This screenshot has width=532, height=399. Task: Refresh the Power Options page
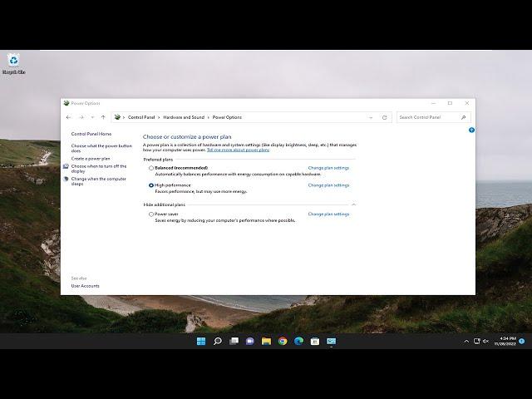point(384,117)
